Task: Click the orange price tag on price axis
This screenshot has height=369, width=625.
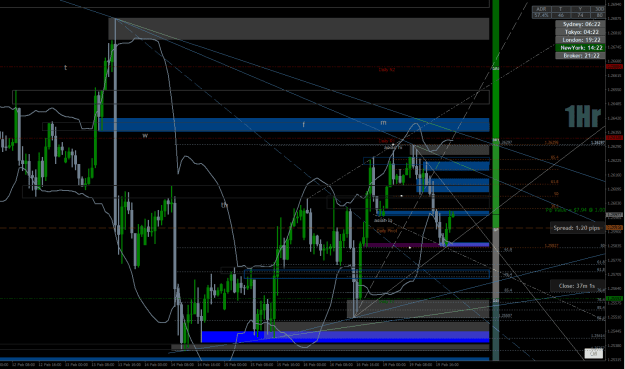Action: coord(614,228)
